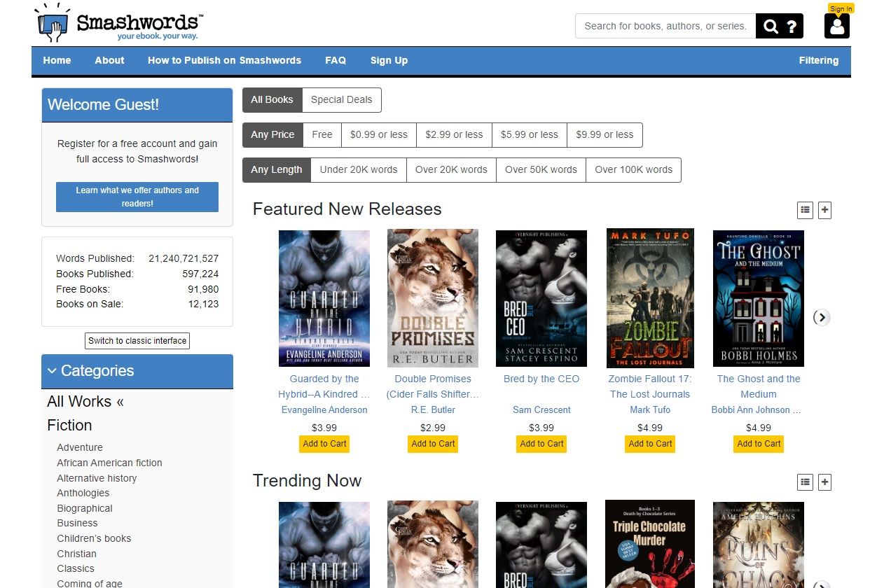The width and height of the screenshot is (884, 588).
Task: Open the African American fiction category
Action: click(109, 463)
